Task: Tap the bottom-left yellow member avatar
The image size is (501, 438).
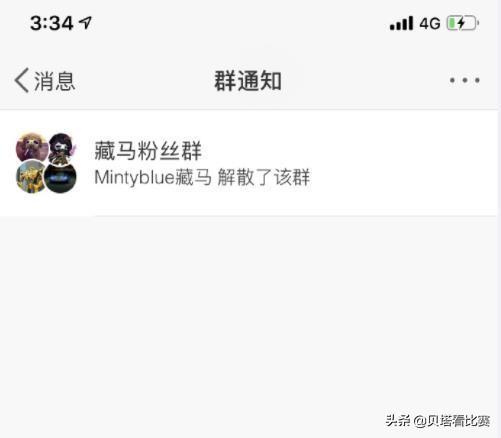Action: (x=31, y=177)
